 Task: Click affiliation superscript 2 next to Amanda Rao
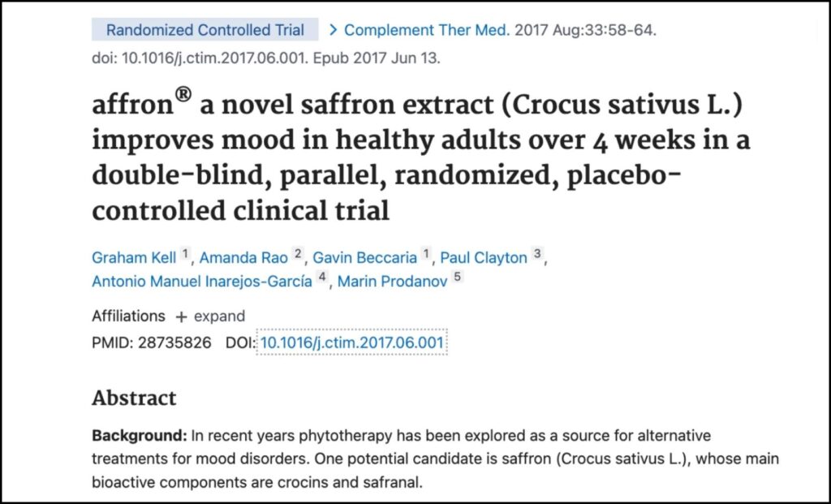click(298, 254)
